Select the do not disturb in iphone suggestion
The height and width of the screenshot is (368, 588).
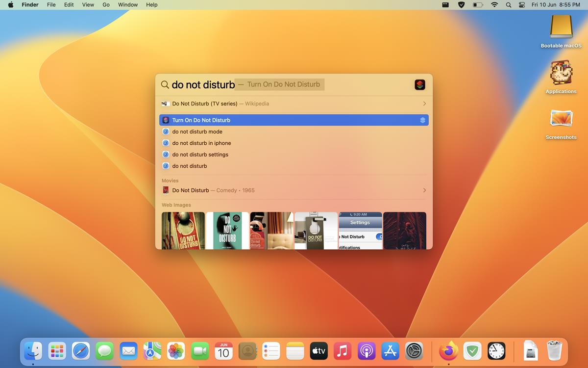point(201,143)
